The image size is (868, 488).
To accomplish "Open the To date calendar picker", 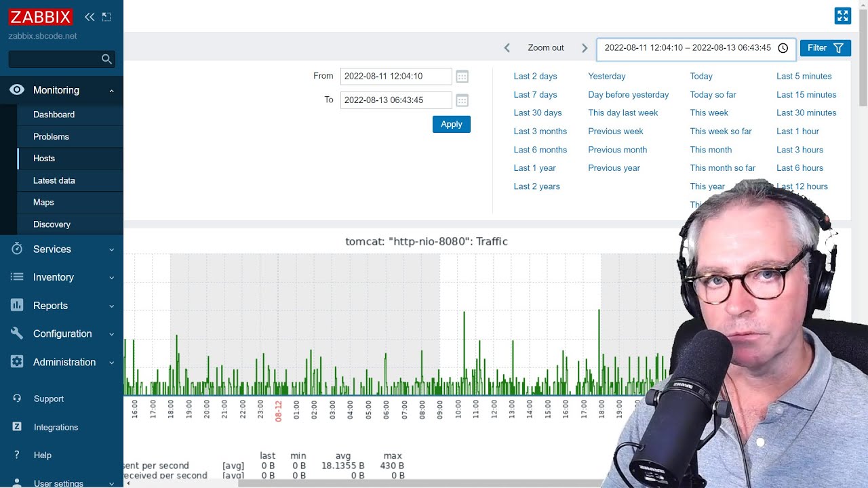I will point(462,100).
